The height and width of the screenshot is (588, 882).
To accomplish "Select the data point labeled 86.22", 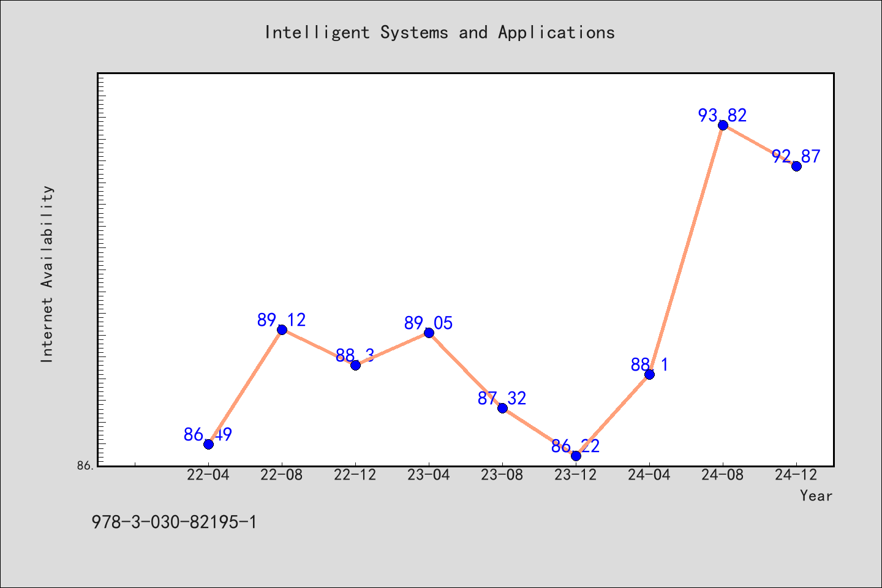I will (x=576, y=456).
